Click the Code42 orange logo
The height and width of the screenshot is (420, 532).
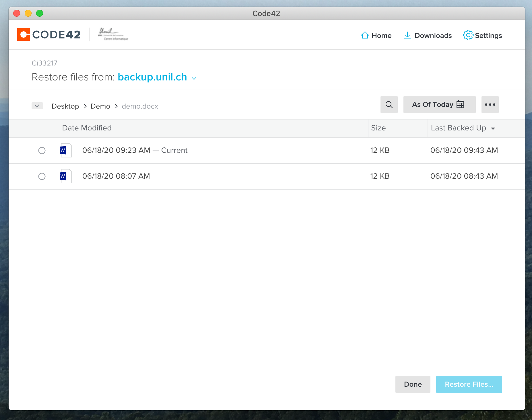pos(24,34)
